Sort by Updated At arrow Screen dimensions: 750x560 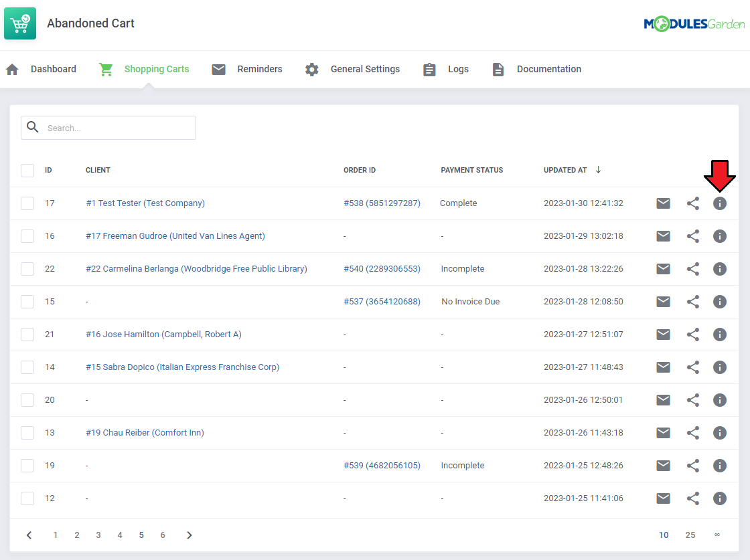pyautogui.click(x=598, y=170)
